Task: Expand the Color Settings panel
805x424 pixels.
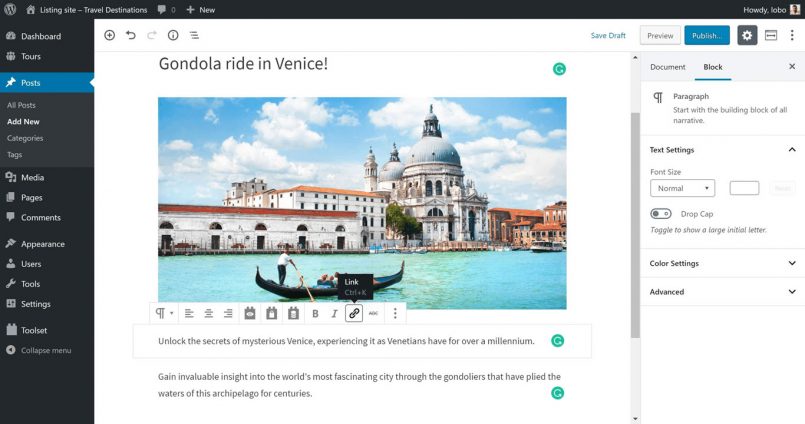Action: [x=723, y=263]
